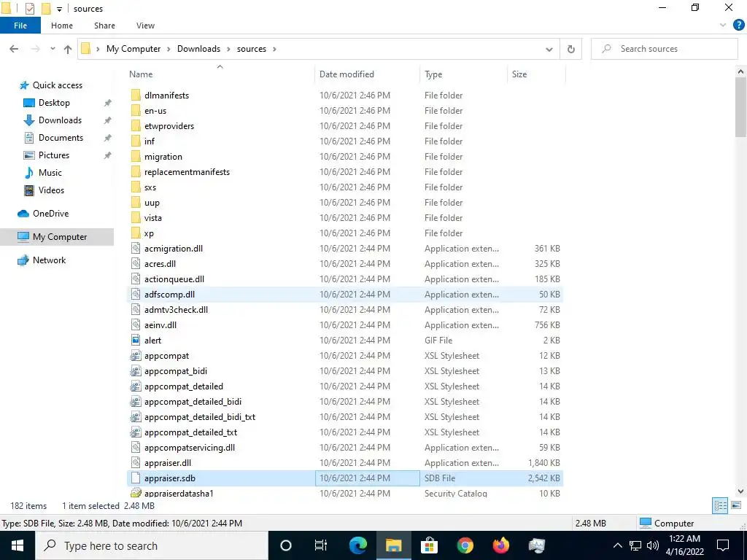Open the File ribbon tab
This screenshot has width=747, height=560.
tap(20, 26)
